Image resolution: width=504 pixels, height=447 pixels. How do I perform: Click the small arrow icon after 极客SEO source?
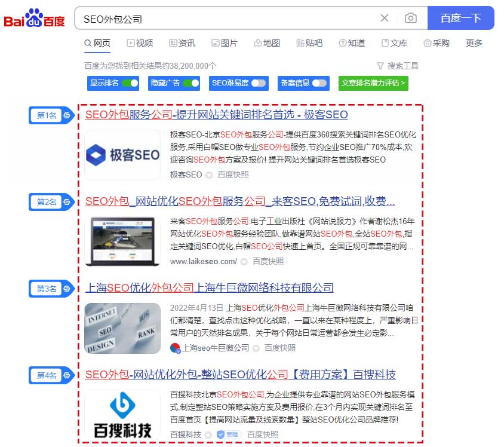tap(209, 175)
